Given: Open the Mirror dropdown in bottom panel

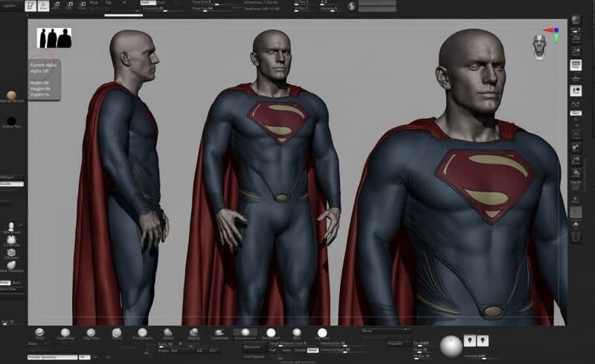Looking at the screenshot, I should 385,331.
